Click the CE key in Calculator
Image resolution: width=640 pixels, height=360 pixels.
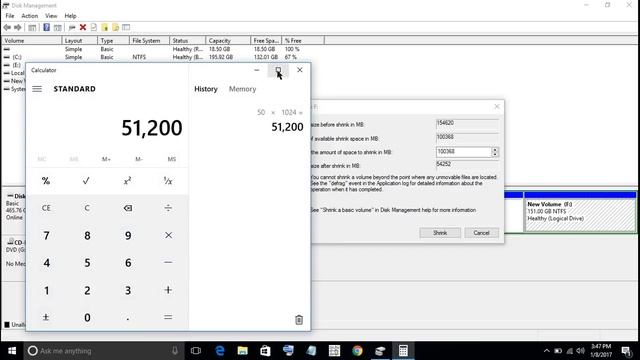coord(46,208)
